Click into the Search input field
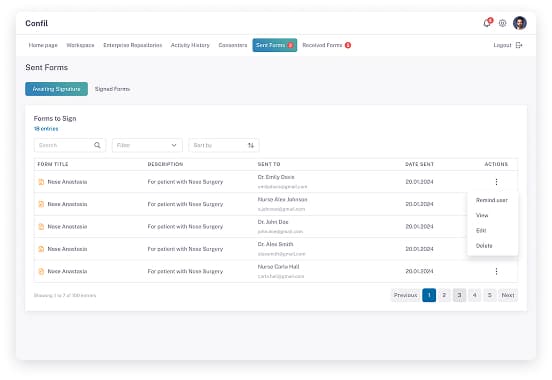552x380 pixels. click(x=70, y=145)
